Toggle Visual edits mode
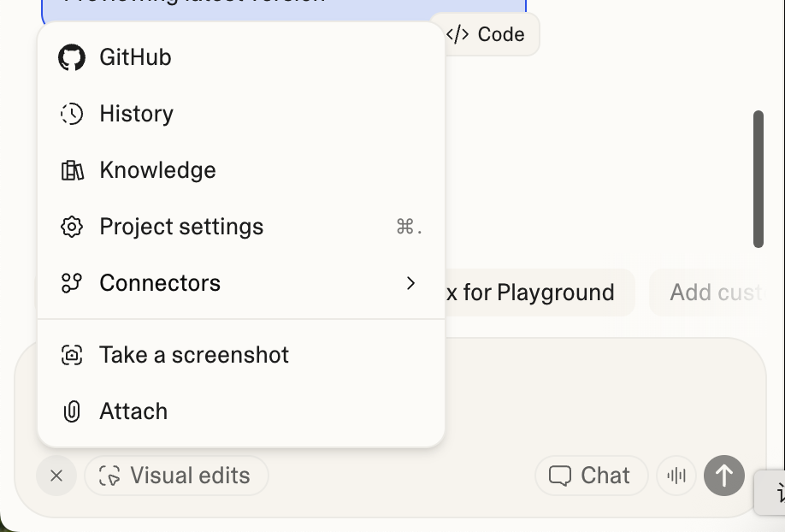The image size is (785, 532). [x=176, y=476]
